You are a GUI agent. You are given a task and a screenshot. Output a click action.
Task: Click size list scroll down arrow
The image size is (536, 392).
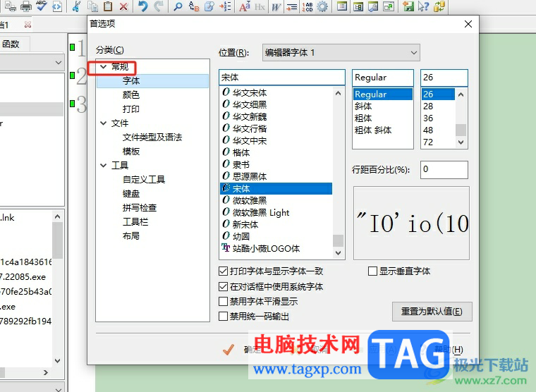click(461, 142)
